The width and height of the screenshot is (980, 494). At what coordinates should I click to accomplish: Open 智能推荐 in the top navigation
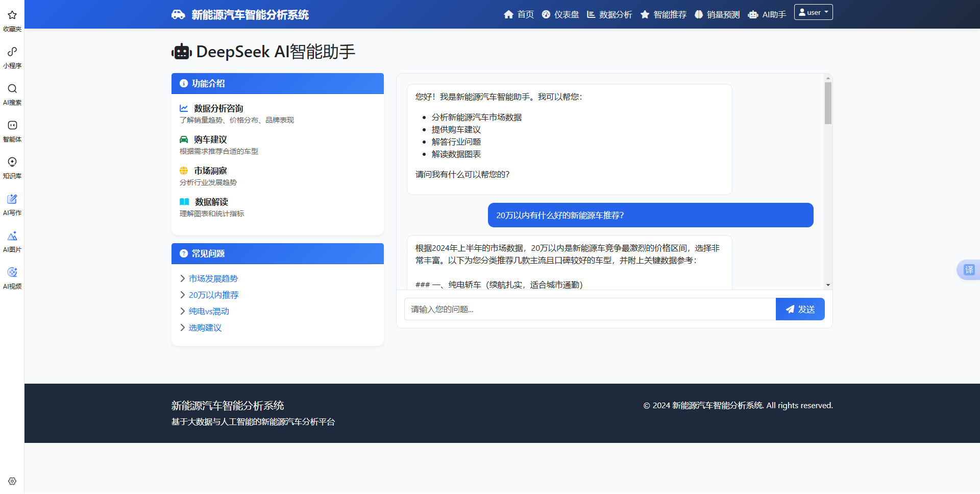664,14
